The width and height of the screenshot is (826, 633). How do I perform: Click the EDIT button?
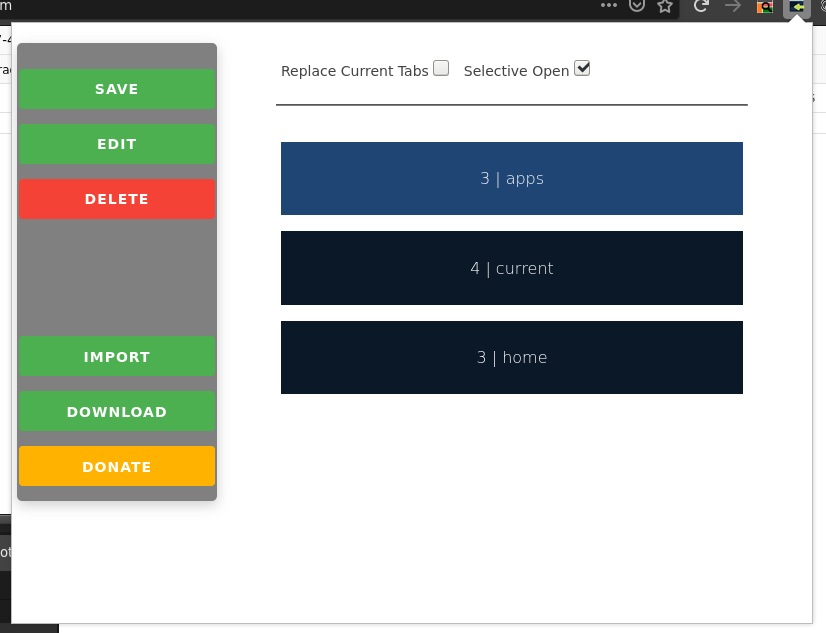pos(117,144)
